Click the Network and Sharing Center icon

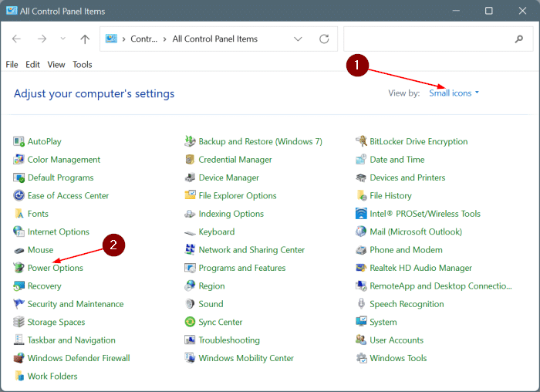tap(190, 250)
